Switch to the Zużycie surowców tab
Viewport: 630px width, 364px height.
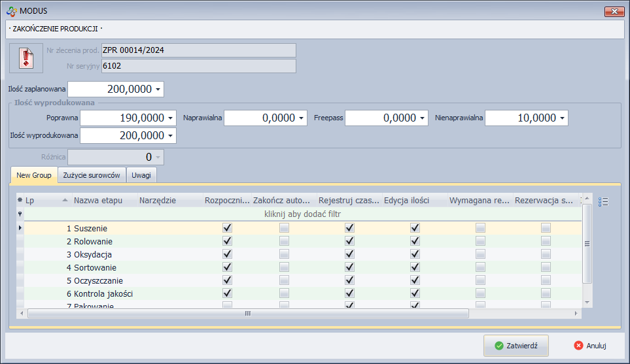[x=92, y=175]
